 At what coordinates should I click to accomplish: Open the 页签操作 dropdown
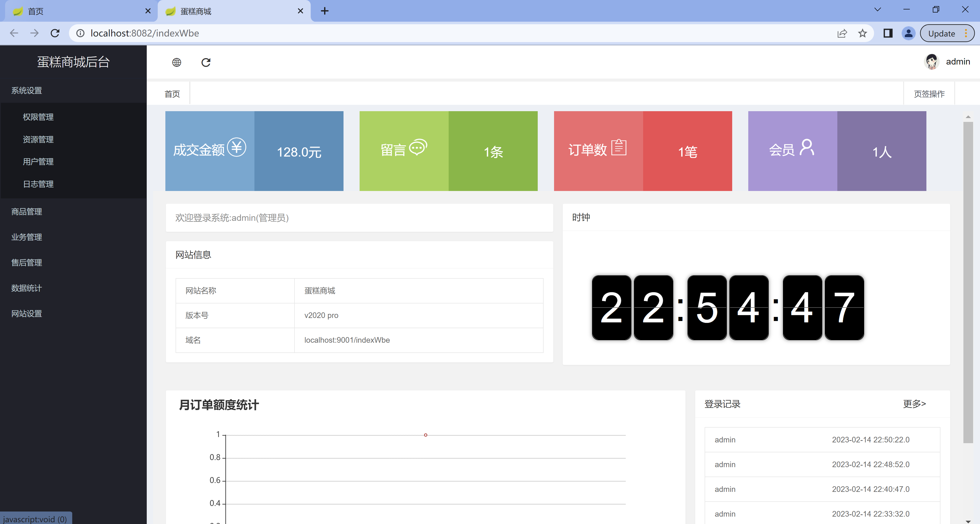[929, 94]
